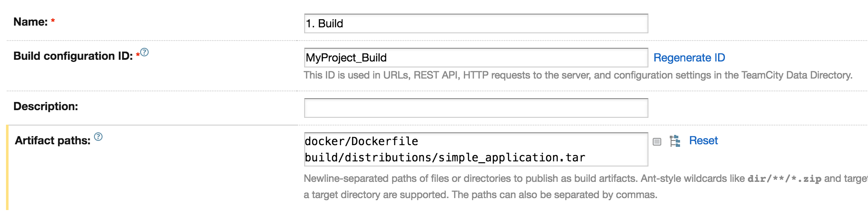Edit the Build configuration ID field

(476, 58)
